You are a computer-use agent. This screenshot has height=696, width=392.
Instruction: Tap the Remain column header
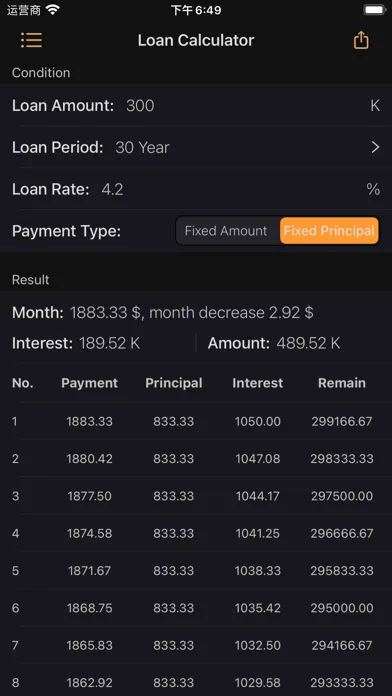coord(342,383)
